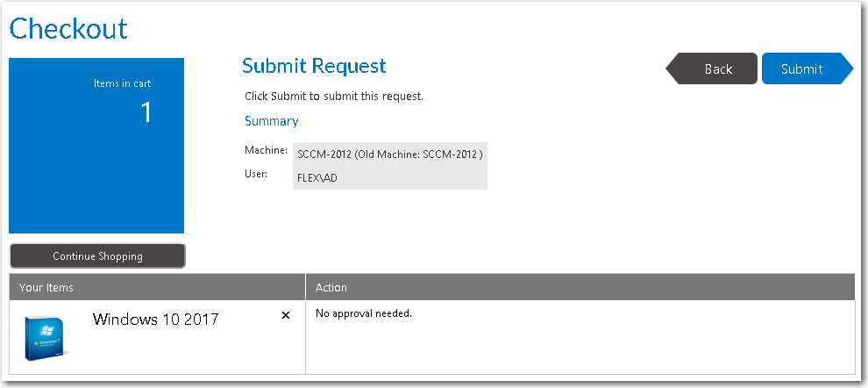This screenshot has height=388, width=868.
Task: Select the Windows 10 2017 item name
Action: (x=155, y=320)
